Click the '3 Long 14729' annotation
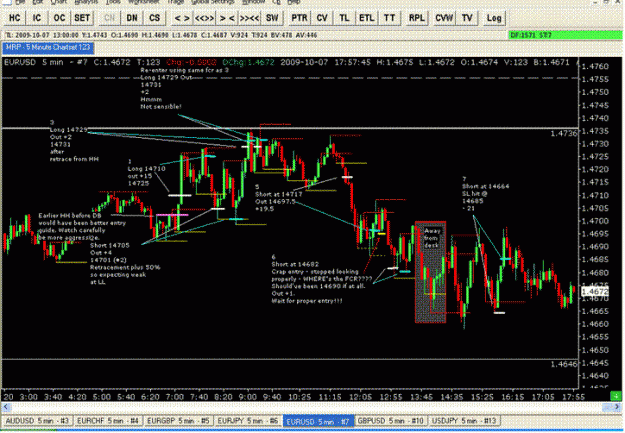The width and height of the screenshot is (625, 433). pyautogui.click(x=74, y=141)
